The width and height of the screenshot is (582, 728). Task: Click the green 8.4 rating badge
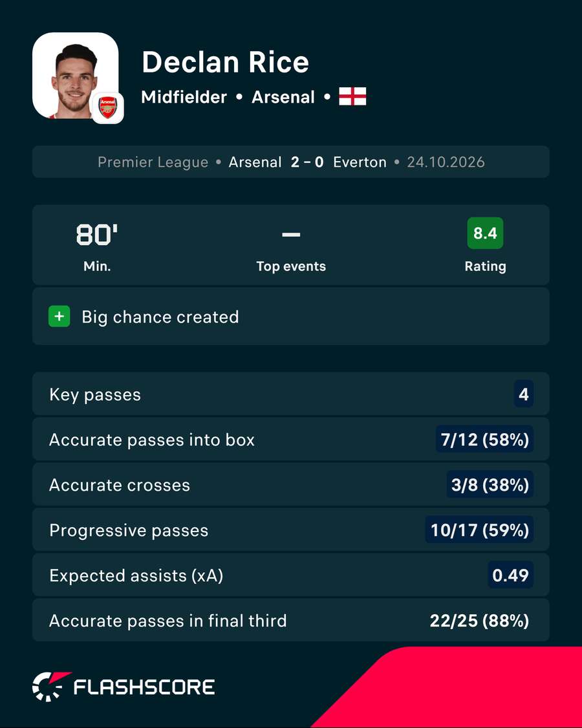[x=485, y=233]
